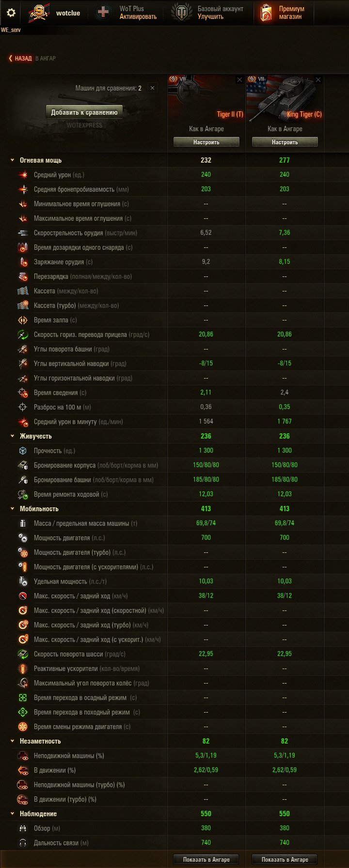The image size is (349, 868).
Task: Open the Премиум магазин tab
Action: point(283,13)
